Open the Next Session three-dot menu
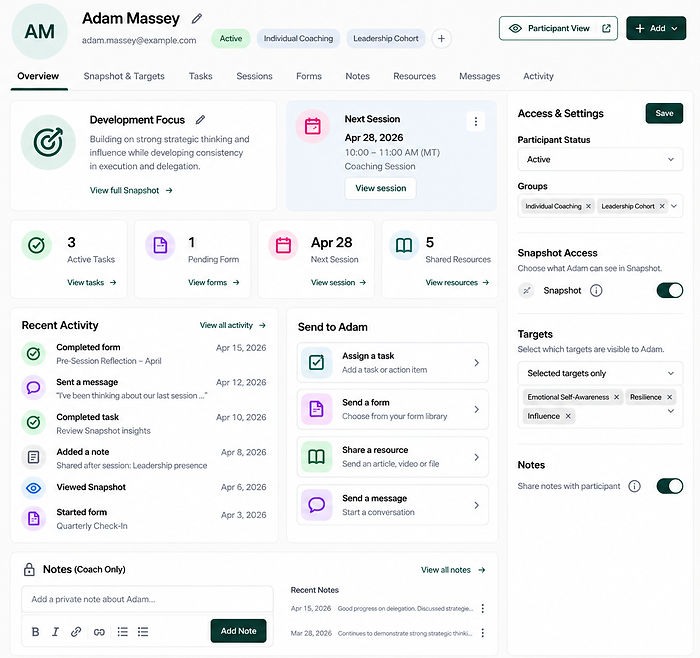The height and width of the screenshot is (658, 700). (475, 121)
